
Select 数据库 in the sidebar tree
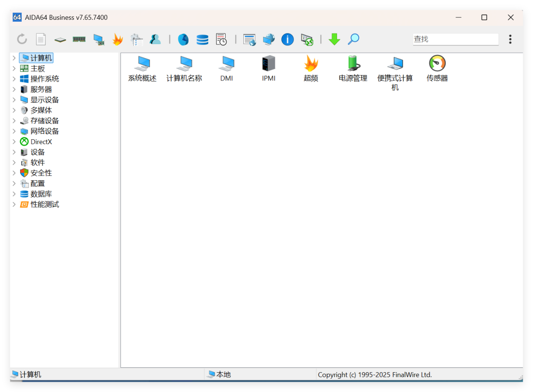[x=41, y=194]
